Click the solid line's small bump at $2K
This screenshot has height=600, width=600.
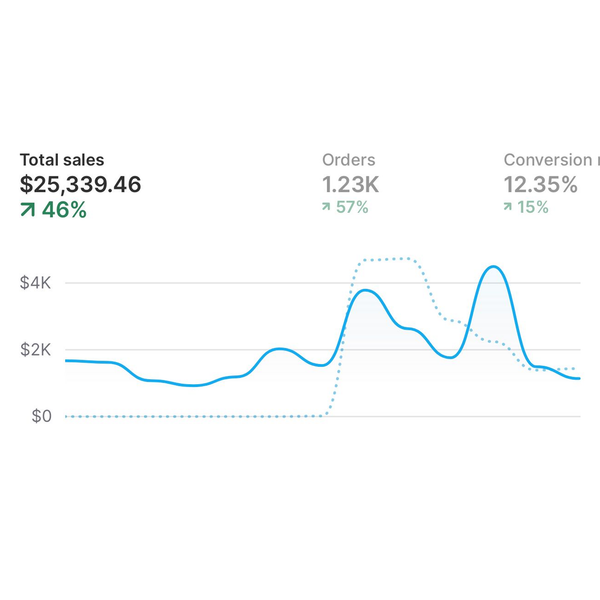click(281, 349)
